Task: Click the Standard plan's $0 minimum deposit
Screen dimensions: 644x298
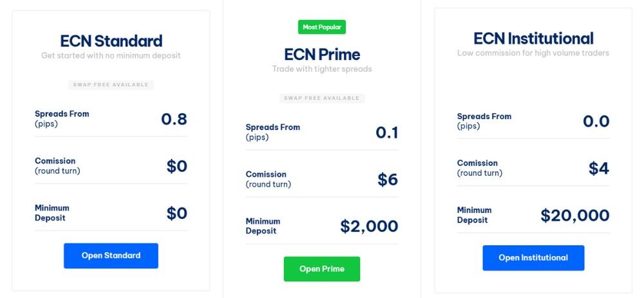Action: [176, 213]
